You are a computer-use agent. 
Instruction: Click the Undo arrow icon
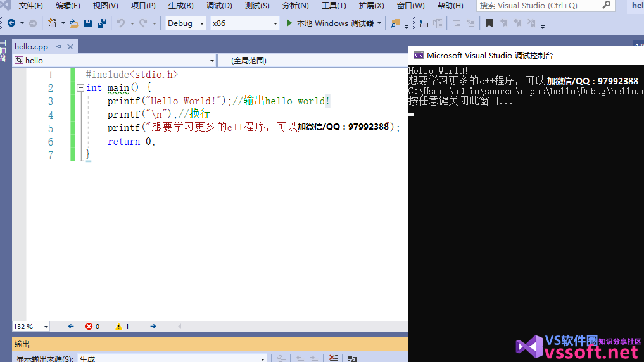pyautogui.click(x=121, y=23)
